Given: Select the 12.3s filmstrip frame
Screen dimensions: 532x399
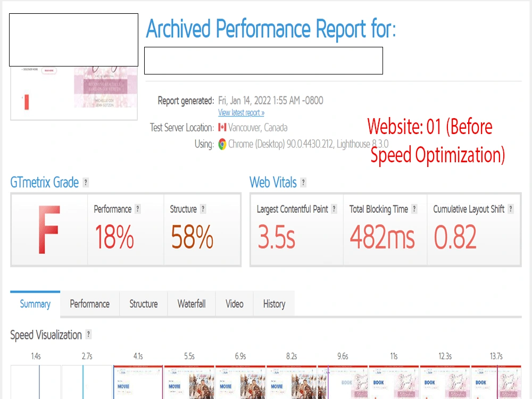Looking at the screenshot, I should 445,382.
